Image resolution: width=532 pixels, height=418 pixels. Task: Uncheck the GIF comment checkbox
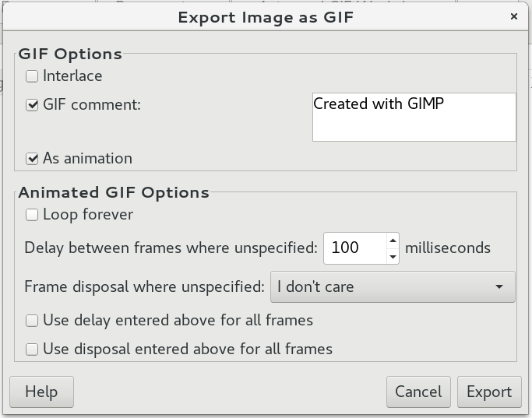pos(32,105)
